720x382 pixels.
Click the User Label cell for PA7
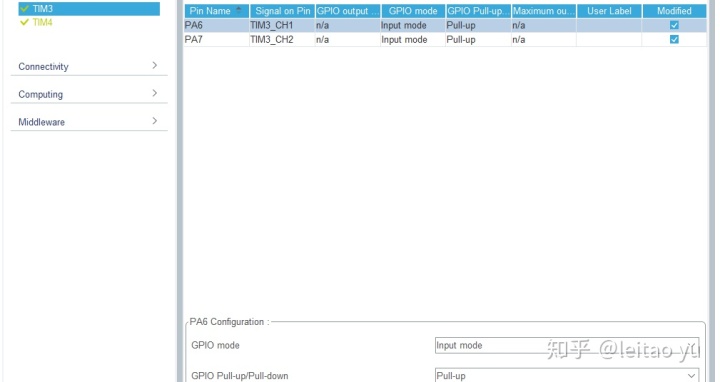tap(609, 39)
